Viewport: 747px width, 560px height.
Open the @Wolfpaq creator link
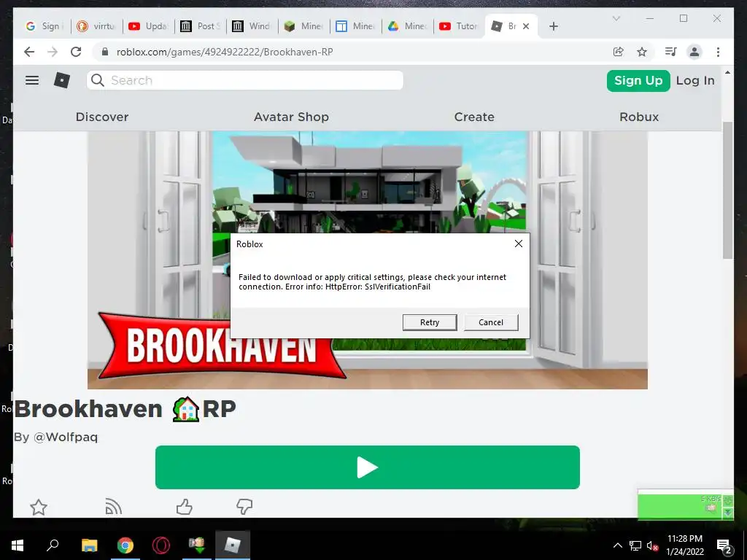pos(65,437)
